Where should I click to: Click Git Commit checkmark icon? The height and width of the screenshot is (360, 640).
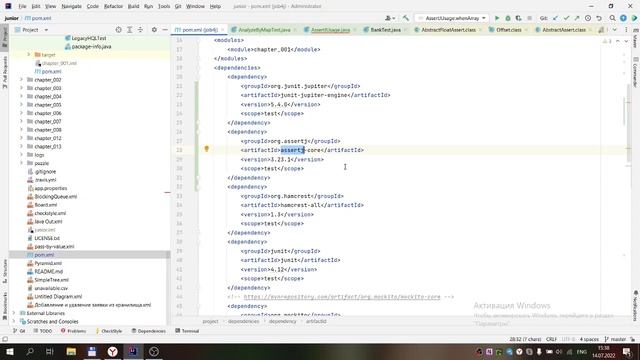pos(566,18)
